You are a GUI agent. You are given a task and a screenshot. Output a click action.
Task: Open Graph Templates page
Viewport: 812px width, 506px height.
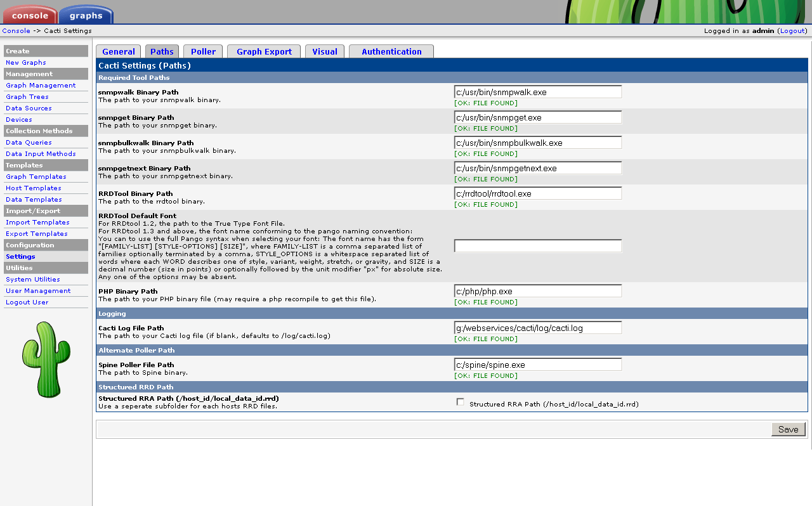pyautogui.click(x=36, y=177)
